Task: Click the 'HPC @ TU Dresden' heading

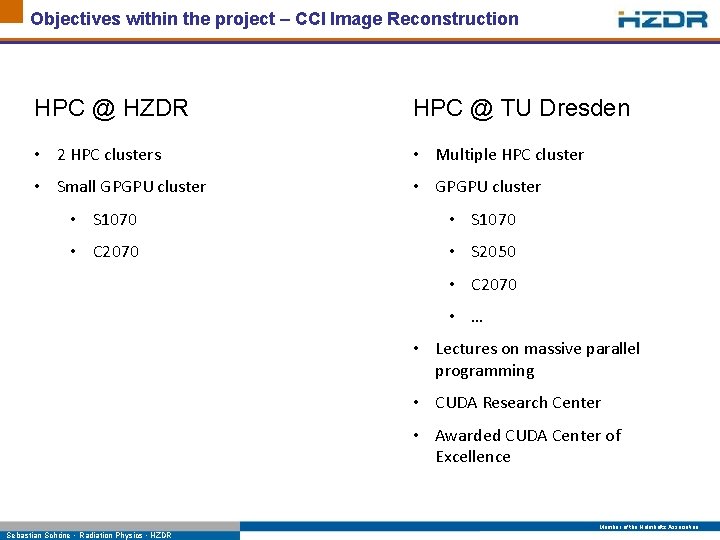Action: pyautogui.click(x=521, y=108)
